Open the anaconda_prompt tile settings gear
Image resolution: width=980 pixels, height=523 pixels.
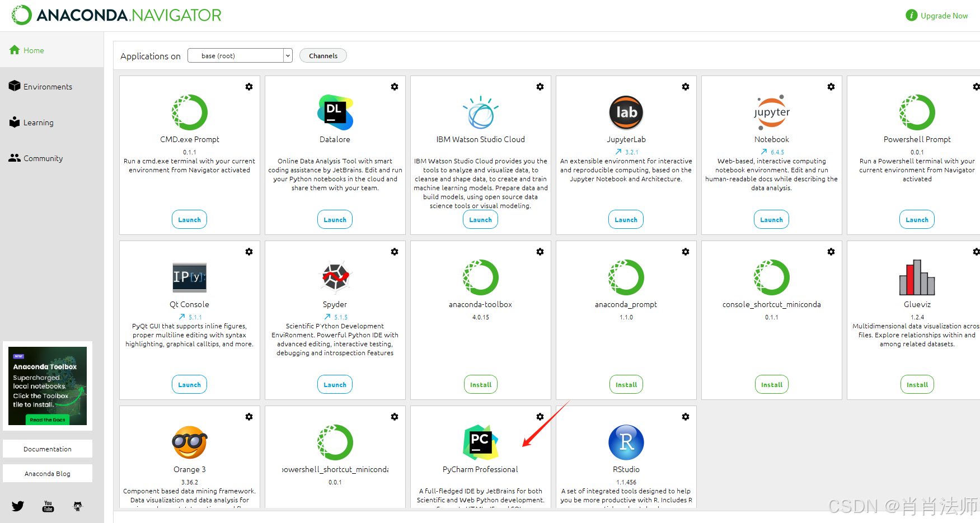pyautogui.click(x=686, y=252)
